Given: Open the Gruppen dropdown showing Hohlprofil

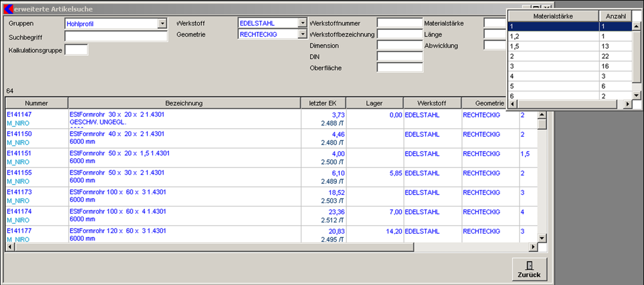Looking at the screenshot, I should (163, 24).
